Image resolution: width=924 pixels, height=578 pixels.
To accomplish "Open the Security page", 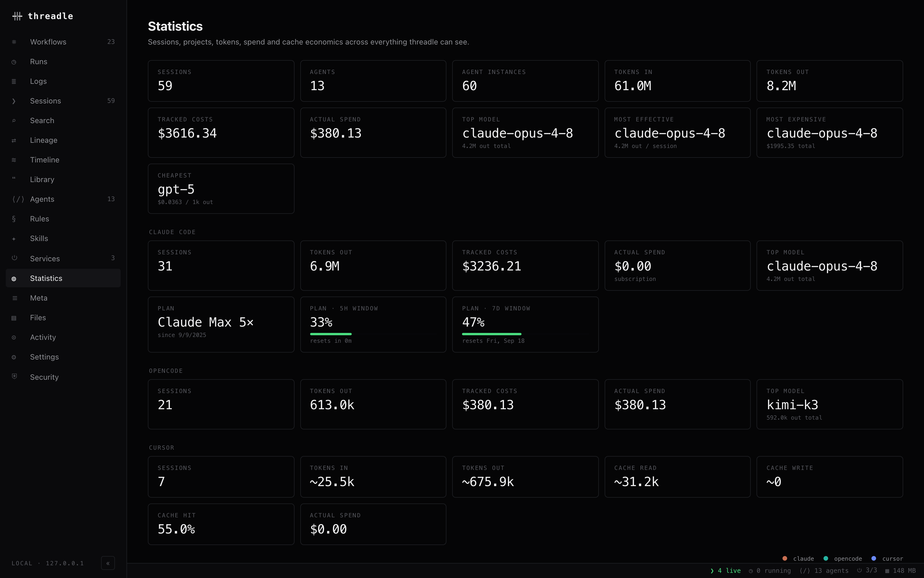I will point(64,377).
